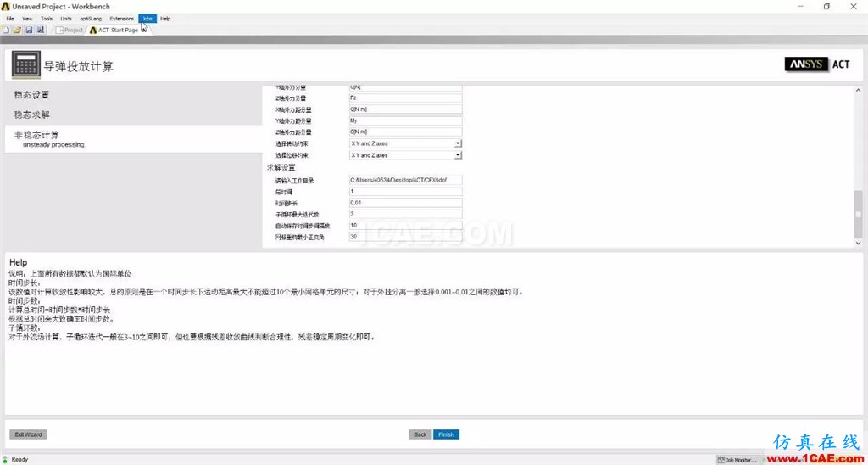Click the Save project disk icon
This screenshot has width=868, height=465.
click(x=29, y=30)
